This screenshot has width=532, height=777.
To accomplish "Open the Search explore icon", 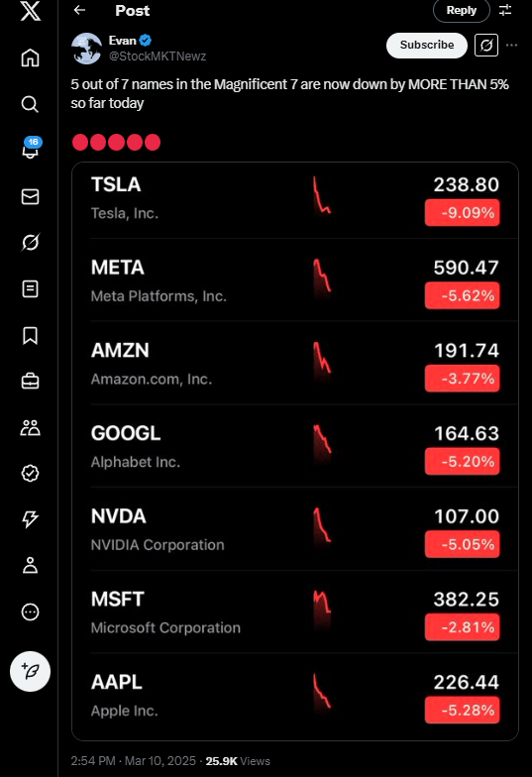I will pos(30,104).
